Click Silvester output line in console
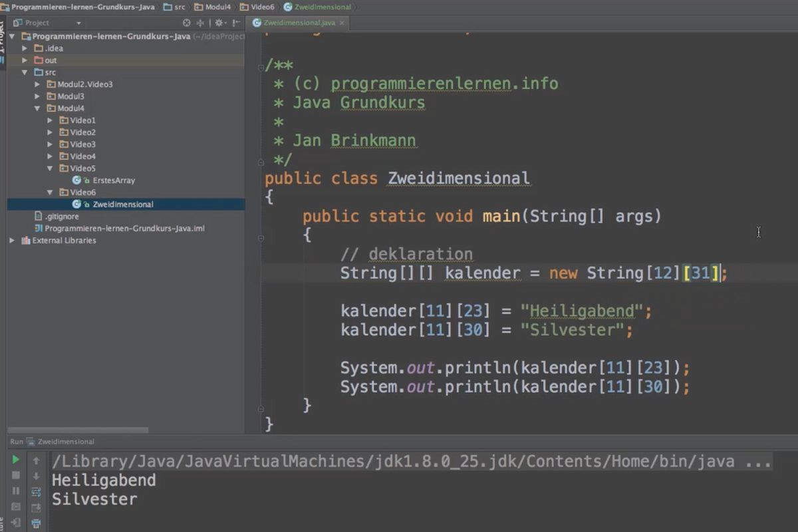798x532 pixels. coord(94,499)
